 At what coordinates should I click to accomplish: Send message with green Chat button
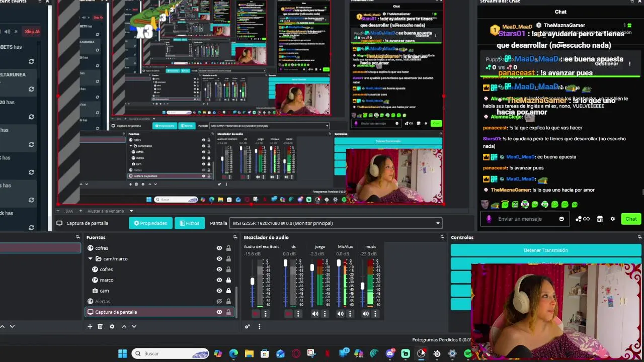coord(631,219)
